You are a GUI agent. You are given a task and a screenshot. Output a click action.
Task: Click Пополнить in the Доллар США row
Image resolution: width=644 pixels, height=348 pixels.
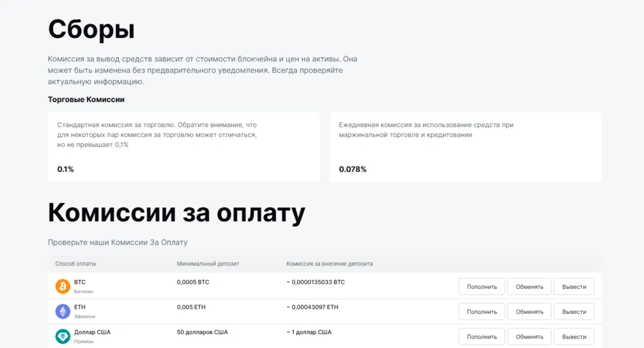(x=481, y=337)
